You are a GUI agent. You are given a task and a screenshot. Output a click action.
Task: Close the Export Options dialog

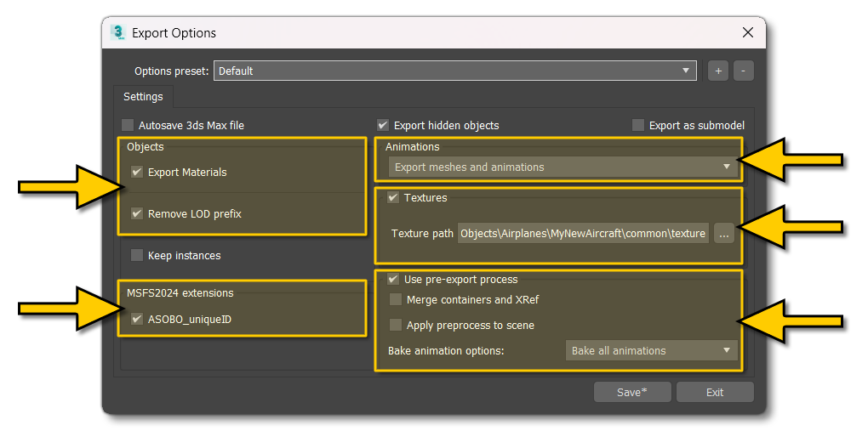point(748,32)
